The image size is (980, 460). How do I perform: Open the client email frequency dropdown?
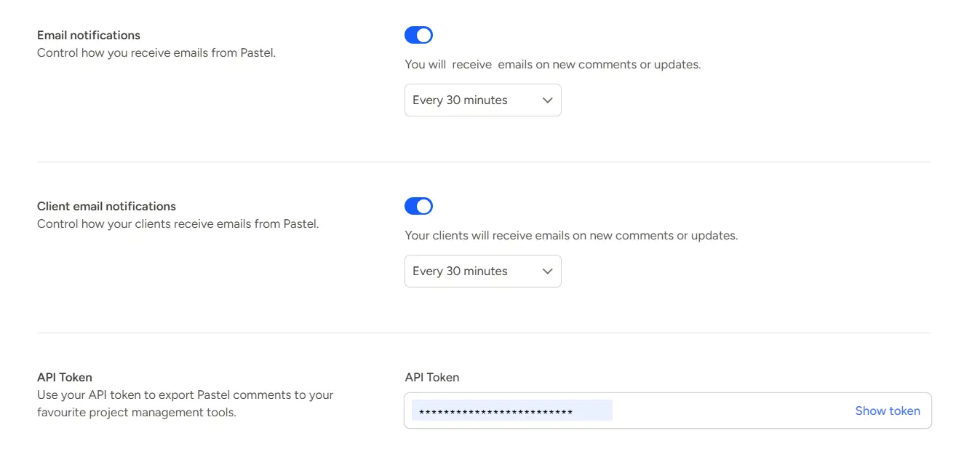pyautogui.click(x=482, y=271)
